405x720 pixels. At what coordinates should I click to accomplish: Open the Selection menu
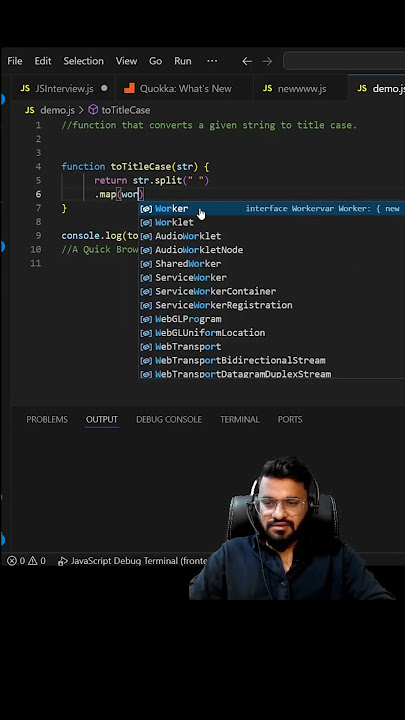84,61
